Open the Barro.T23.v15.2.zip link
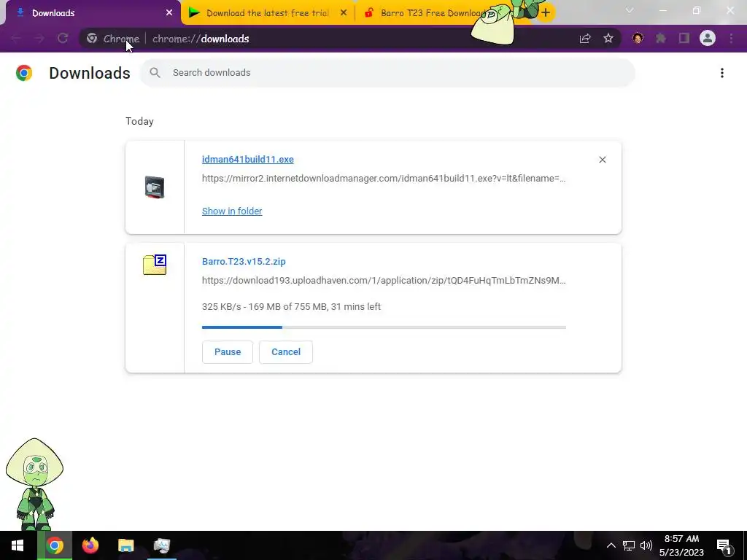The width and height of the screenshot is (747, 560). (244, 262)
